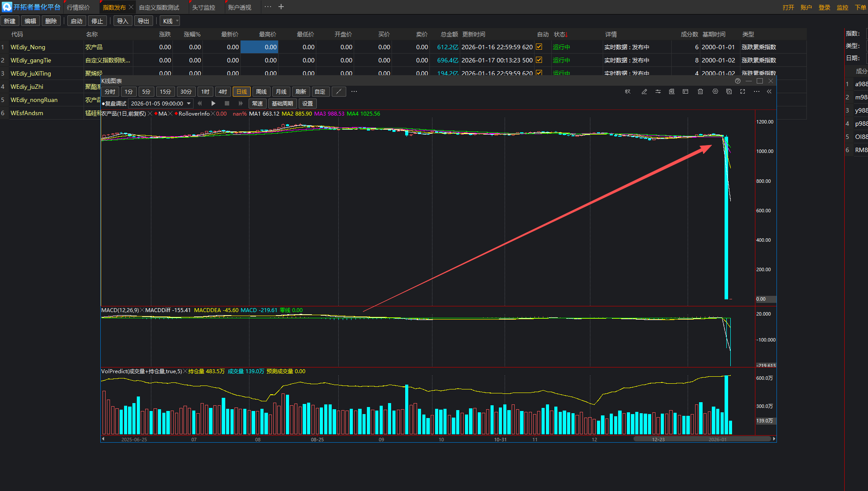Click the chart layout panel icon
This screenshot has width=868, height=491.
point(685,91)
